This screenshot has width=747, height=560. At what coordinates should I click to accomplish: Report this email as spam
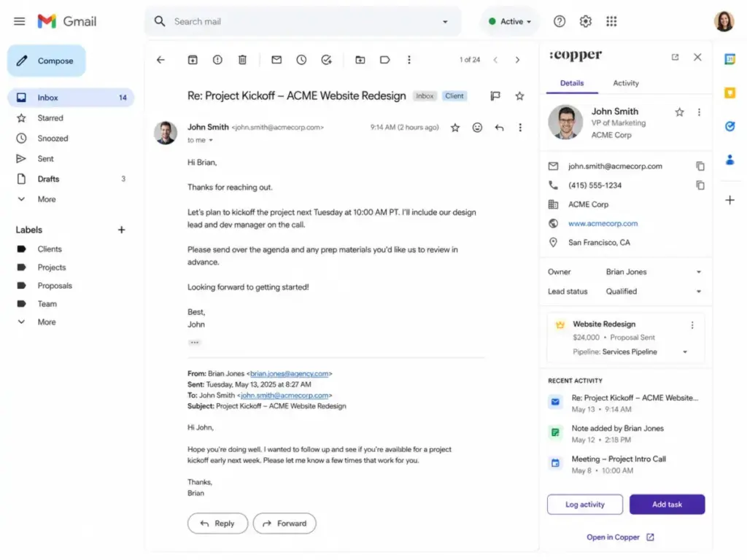click(217, 60)
